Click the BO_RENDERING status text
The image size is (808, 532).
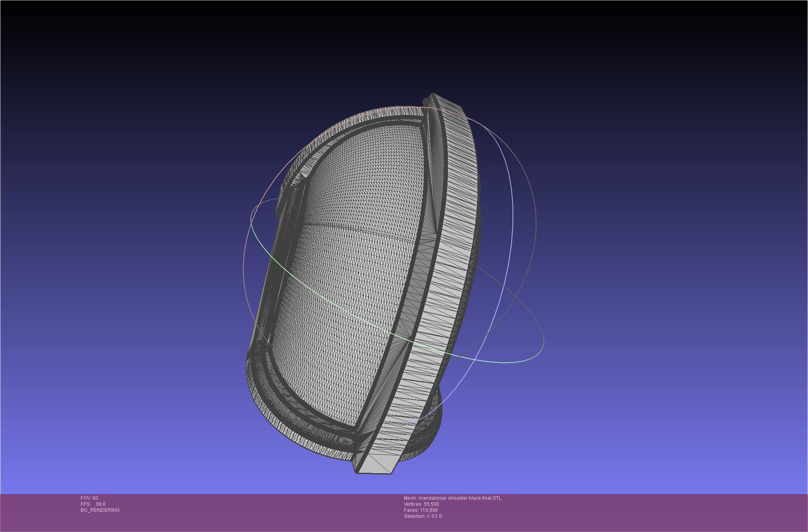click(100, 510)
